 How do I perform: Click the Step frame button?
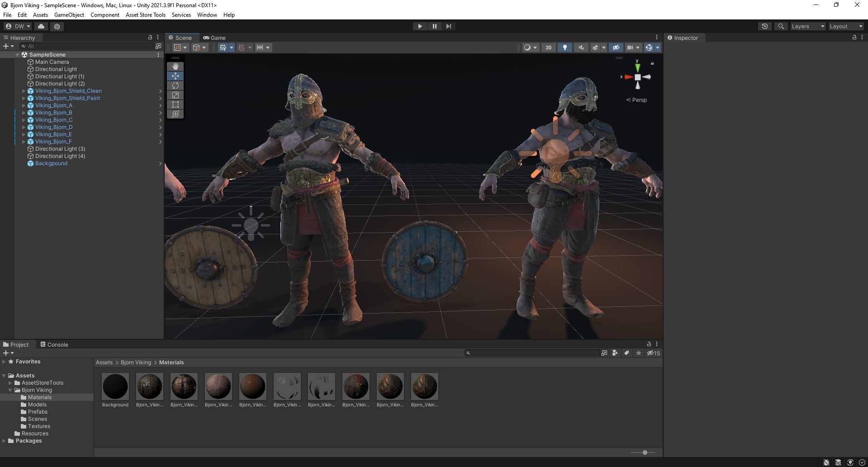[x=448, y=26]
